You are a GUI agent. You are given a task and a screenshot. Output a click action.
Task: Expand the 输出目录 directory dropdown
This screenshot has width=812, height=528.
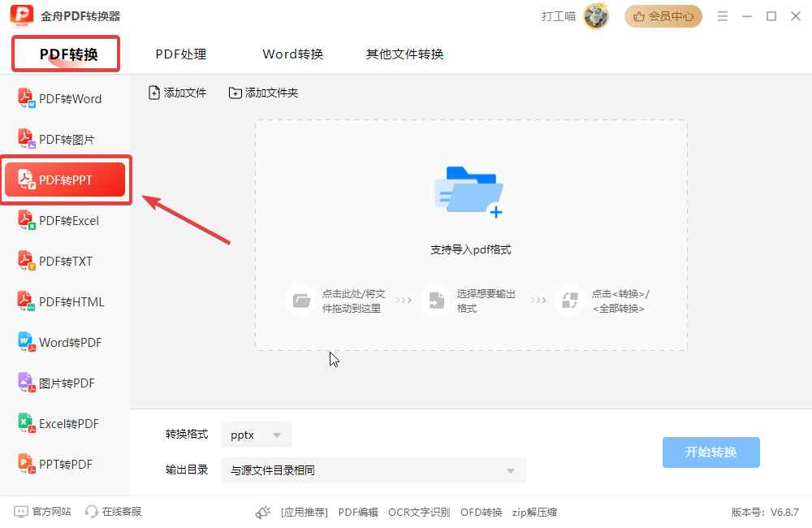click(x=374, y=470)
